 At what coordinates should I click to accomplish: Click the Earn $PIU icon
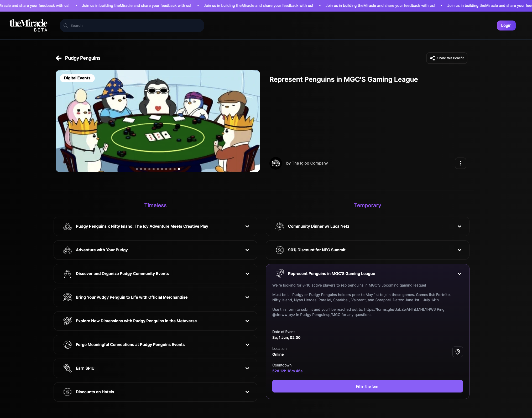[x=67, y=368]
